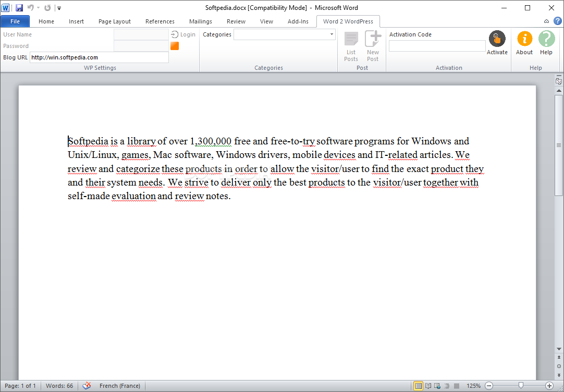Screen dimensions: 564x392
Task: Switch to Full Screen Reading view
Action: tap(428, 386)
